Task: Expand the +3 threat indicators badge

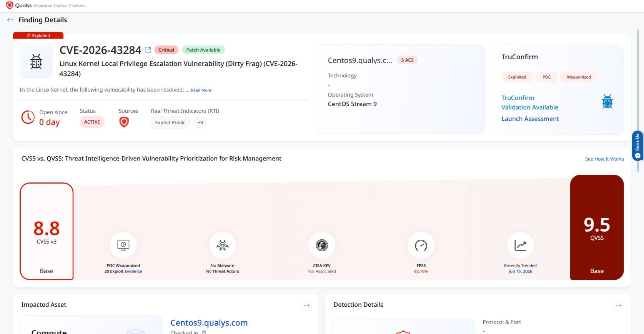Action: point(200,122)
